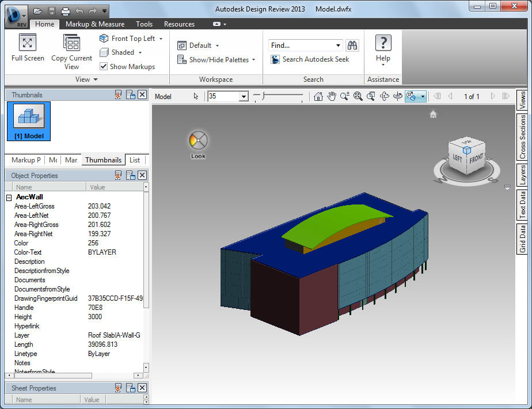Open the zoom percentage 35 dropdown
The image size is (532, 409).
click(244, 96)
